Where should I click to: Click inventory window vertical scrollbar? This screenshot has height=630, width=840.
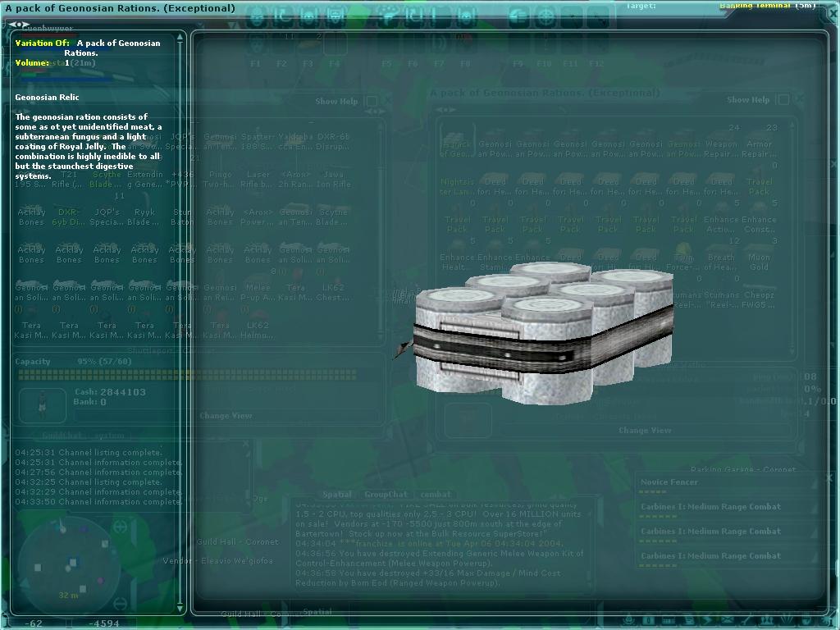[x=381, y=231]
